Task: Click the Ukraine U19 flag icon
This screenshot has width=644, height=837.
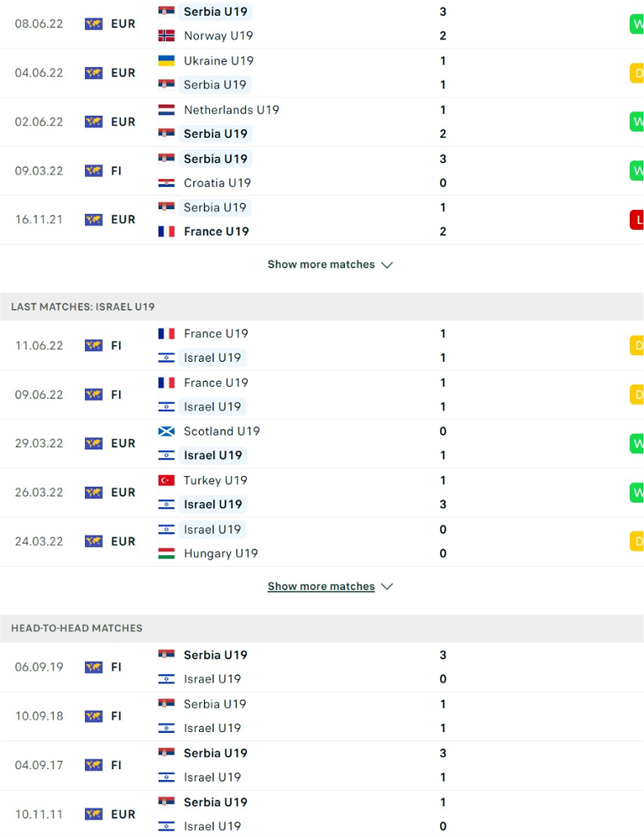Action: point(167,60)
